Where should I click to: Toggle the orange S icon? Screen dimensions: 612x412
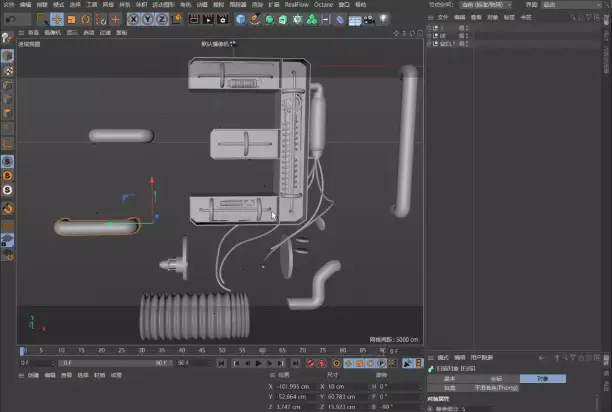[x=7, y=176]
